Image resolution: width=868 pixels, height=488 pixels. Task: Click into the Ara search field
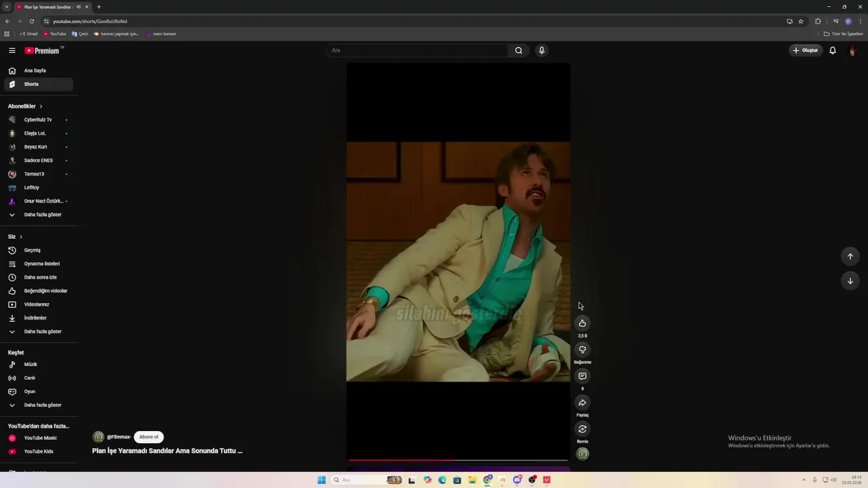coord(418,50)
